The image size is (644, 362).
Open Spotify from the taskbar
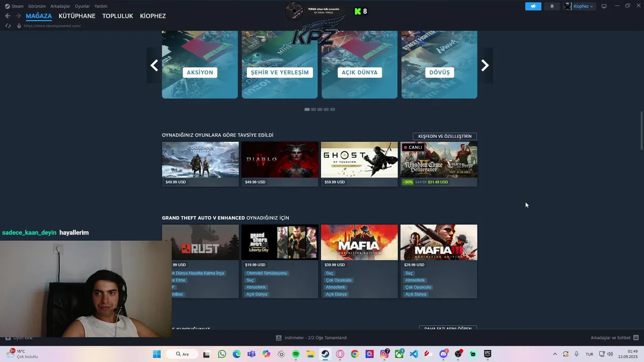(296, 354)
